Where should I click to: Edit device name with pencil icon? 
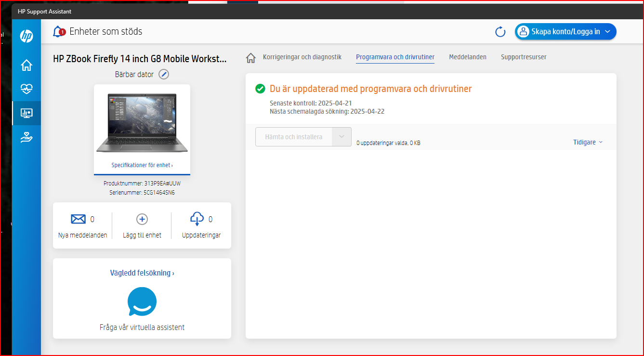164,74
